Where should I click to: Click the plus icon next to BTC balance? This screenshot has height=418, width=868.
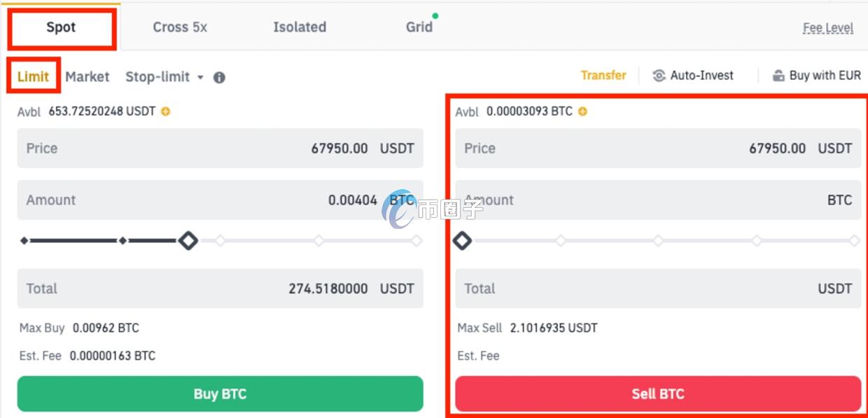pos(582,111)
